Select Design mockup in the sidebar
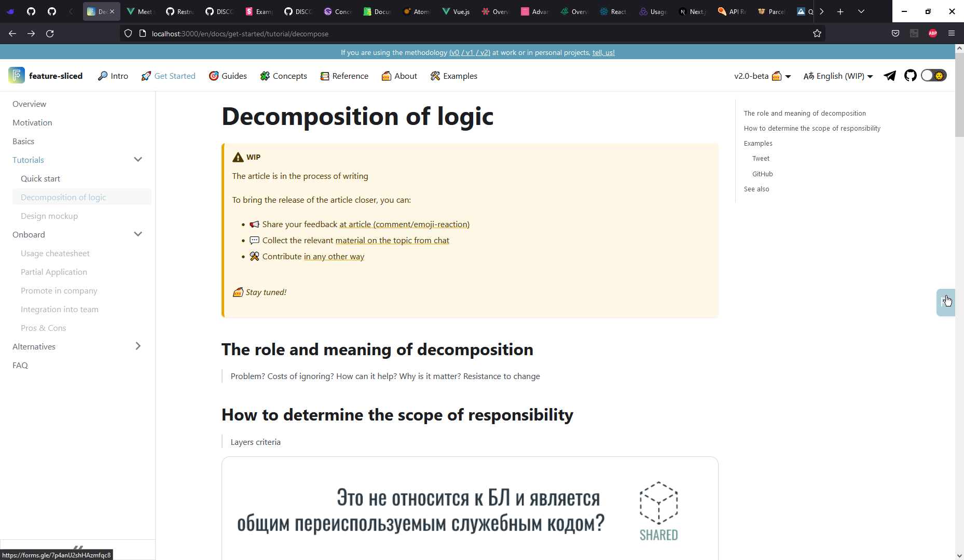964x560 pixels. pyautogui.click(x=49, y=216)
